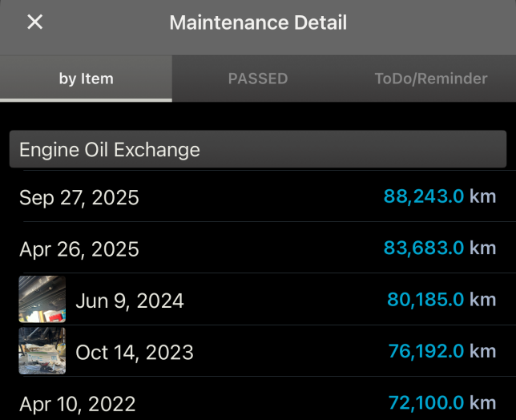The image size is (516, 420).
Task: Choose the Oct 14, 2023 date label
Action: (135, 352)
